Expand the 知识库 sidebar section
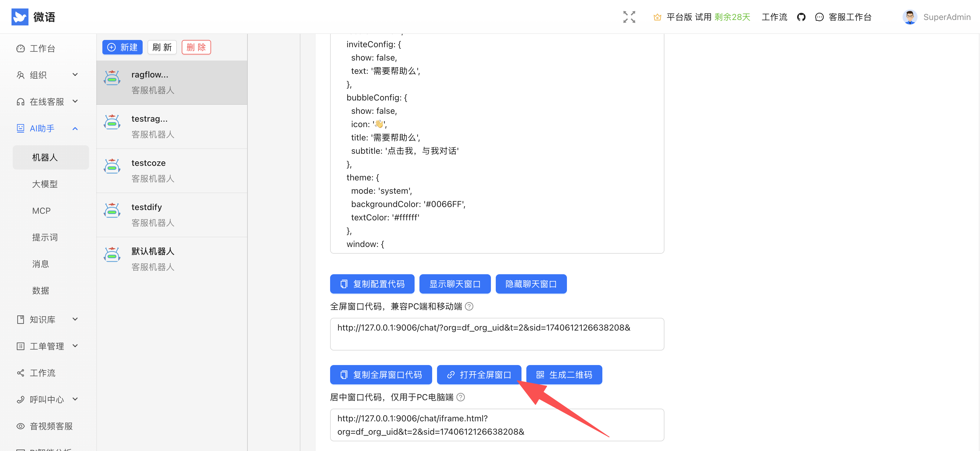980x451 pixels. (x=75, y=319)
